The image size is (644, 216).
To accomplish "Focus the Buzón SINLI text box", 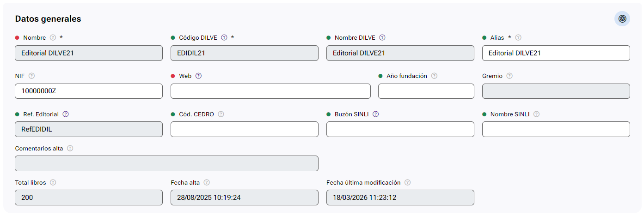I will point(400,130).
